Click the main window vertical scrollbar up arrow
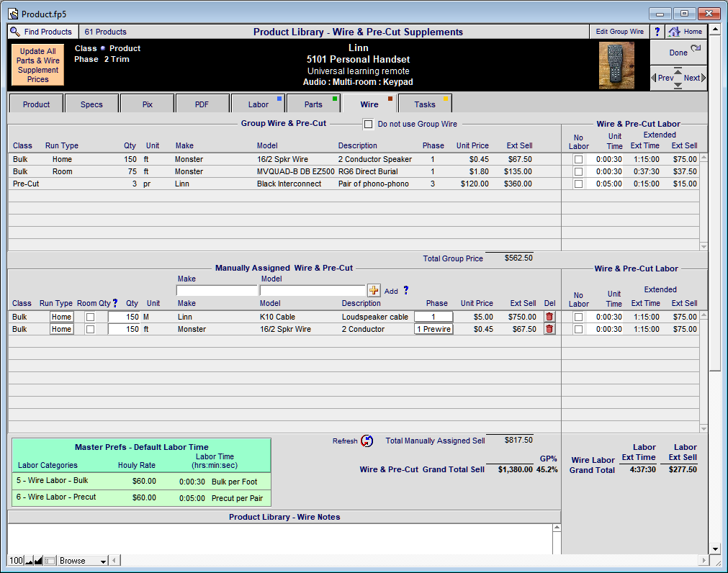The width and height of the screenshot is (728, 573). [x=714, y=30]
